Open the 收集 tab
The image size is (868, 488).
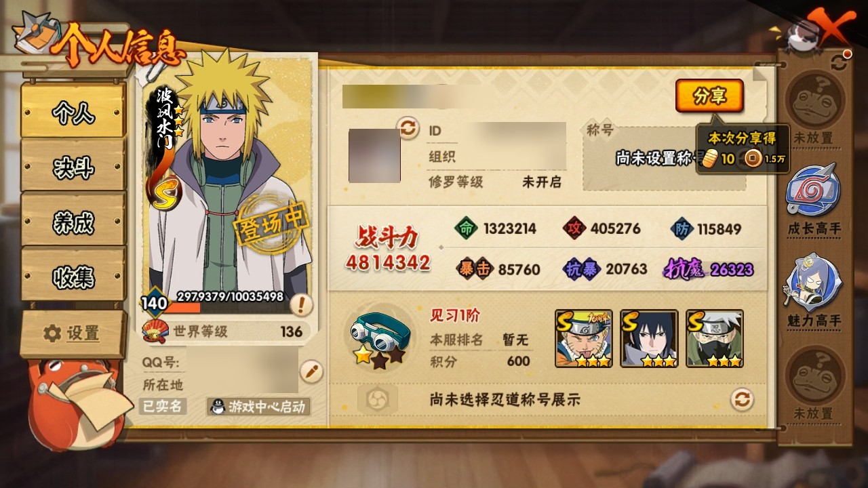click(73, 276)
